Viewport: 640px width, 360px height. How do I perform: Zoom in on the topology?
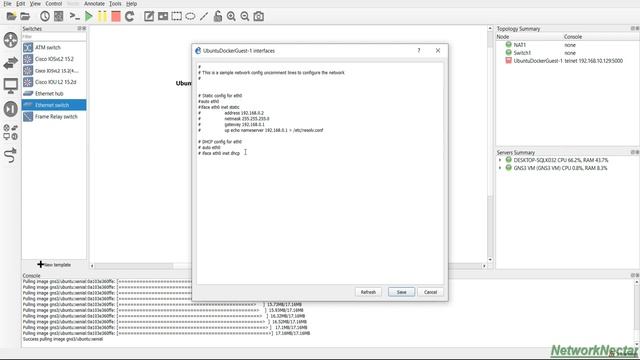231,16
